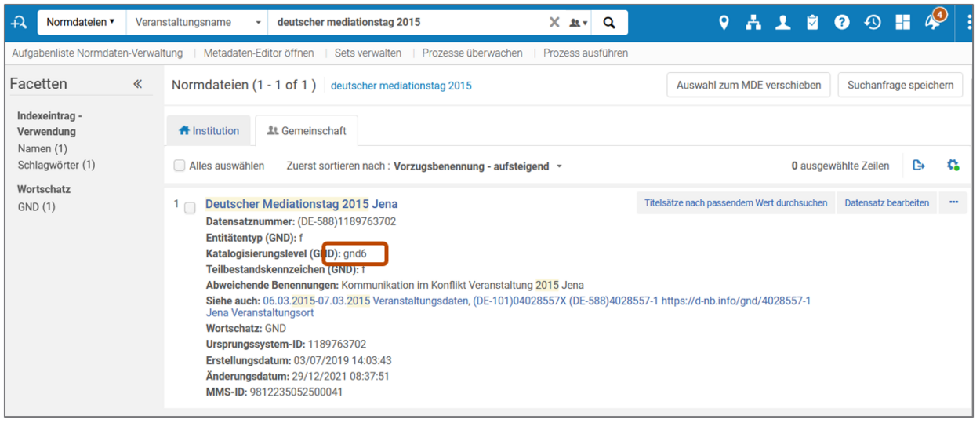Tick the checkbox for result row 1

(190, 208)
